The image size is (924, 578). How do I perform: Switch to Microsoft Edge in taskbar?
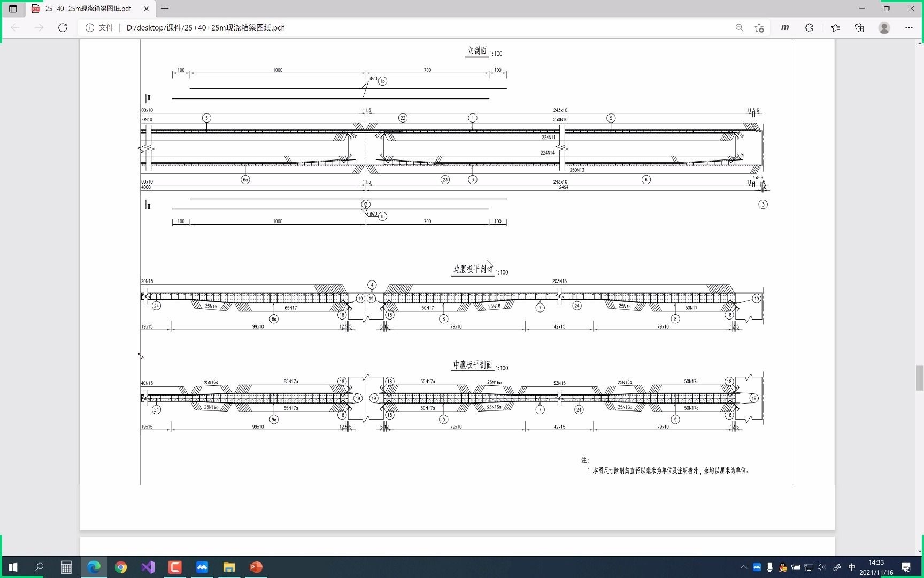click(x=94, y=567)
